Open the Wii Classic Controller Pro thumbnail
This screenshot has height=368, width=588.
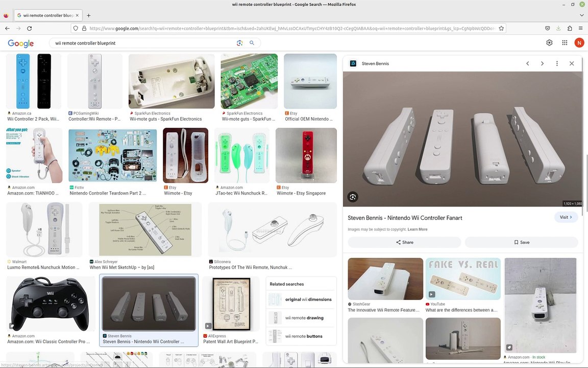point(51,304)
